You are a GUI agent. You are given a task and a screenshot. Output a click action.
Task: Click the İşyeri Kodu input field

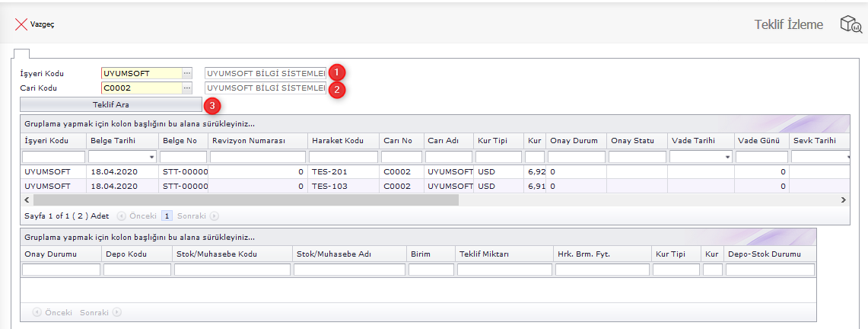(141, 73)
